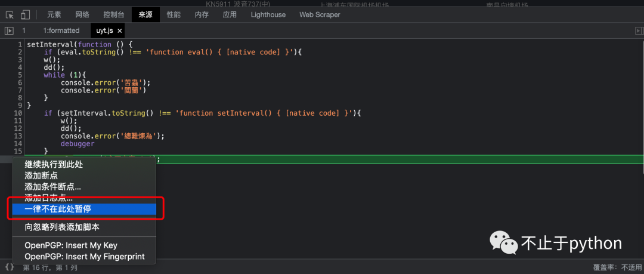644x274 pixels.
Task: Switch to the Lighthouse tab
Action: [268, 14]
